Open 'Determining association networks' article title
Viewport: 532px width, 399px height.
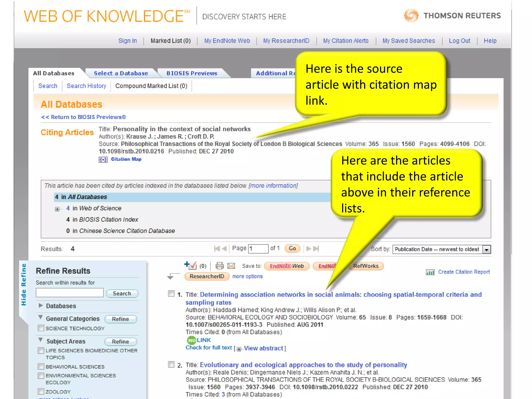[x=334, y=298]
